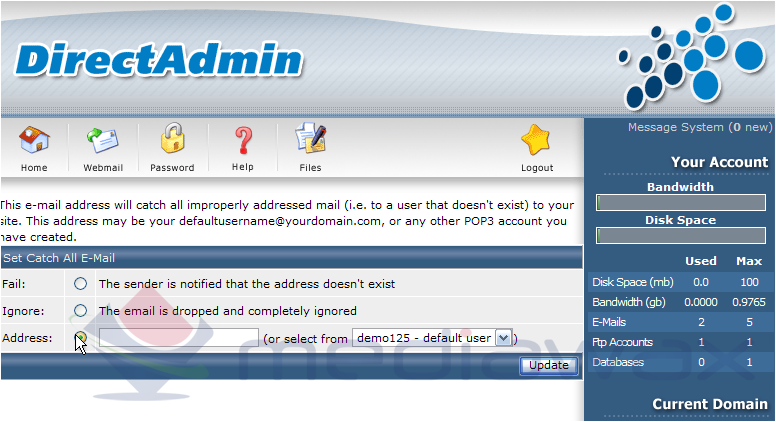Select the Fail radio button

click(x=80, y=283)
